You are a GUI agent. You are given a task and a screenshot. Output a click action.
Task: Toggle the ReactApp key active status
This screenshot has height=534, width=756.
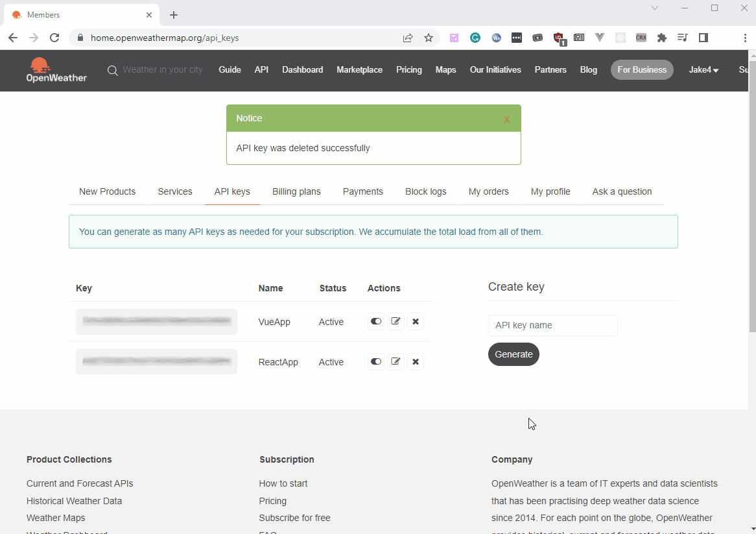coord(376,361)
